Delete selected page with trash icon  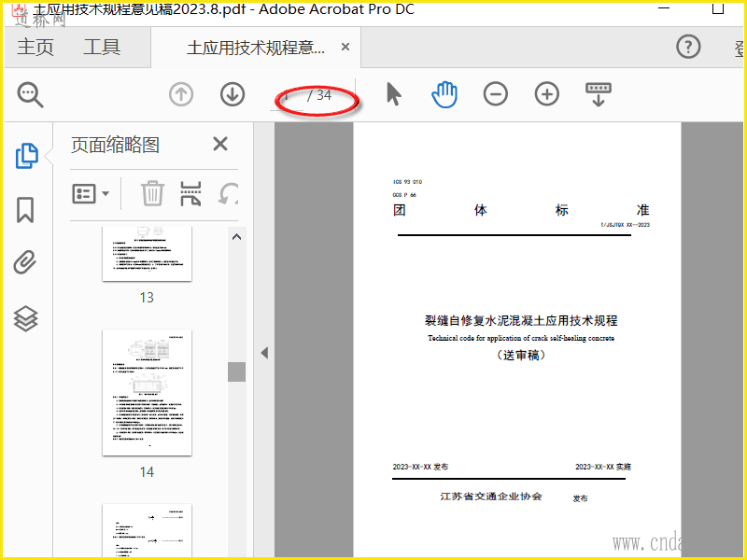[152, 193]
